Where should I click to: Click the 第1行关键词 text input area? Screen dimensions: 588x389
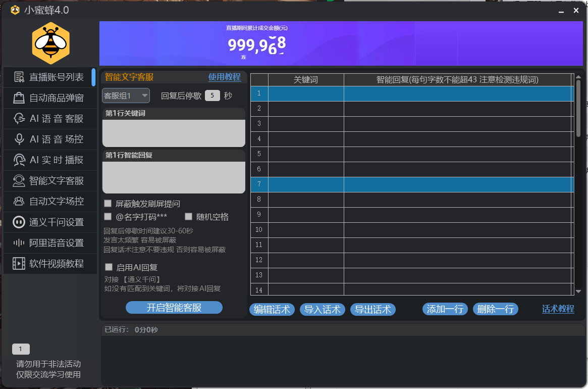click(174, 133)
